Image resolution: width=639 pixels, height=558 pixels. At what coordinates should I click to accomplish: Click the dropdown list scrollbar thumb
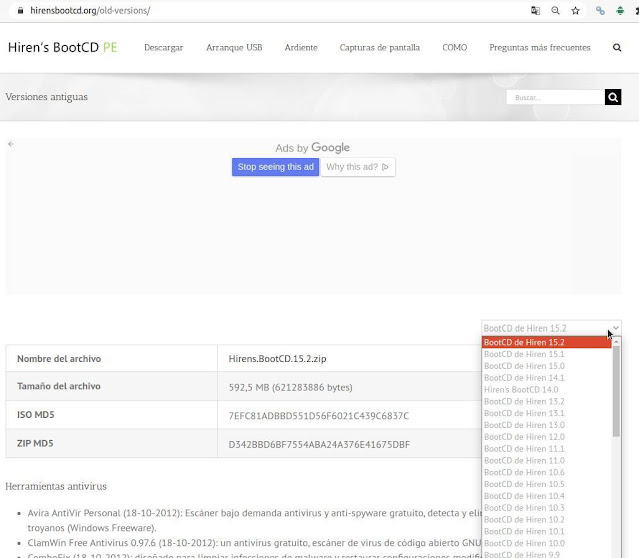[616, 391]
